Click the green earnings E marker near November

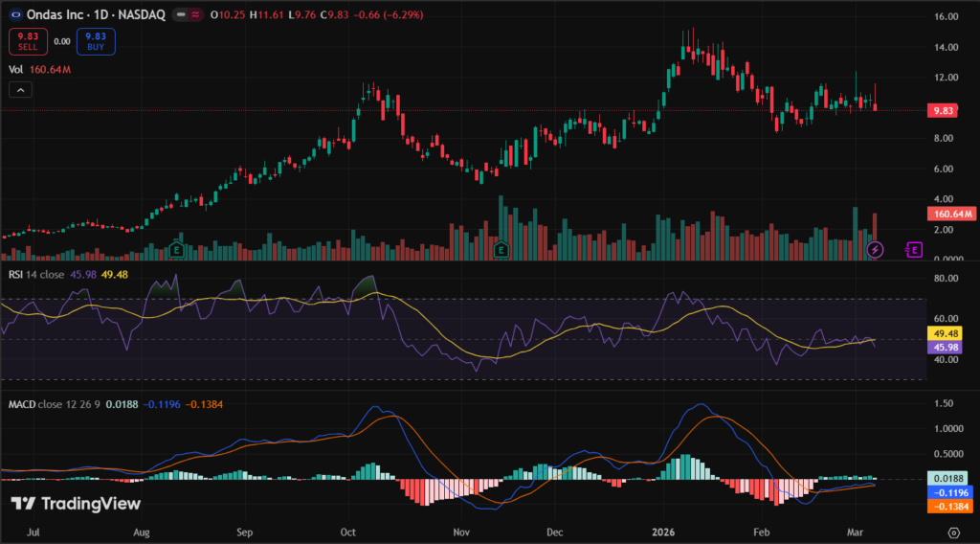tap(500, 250)
